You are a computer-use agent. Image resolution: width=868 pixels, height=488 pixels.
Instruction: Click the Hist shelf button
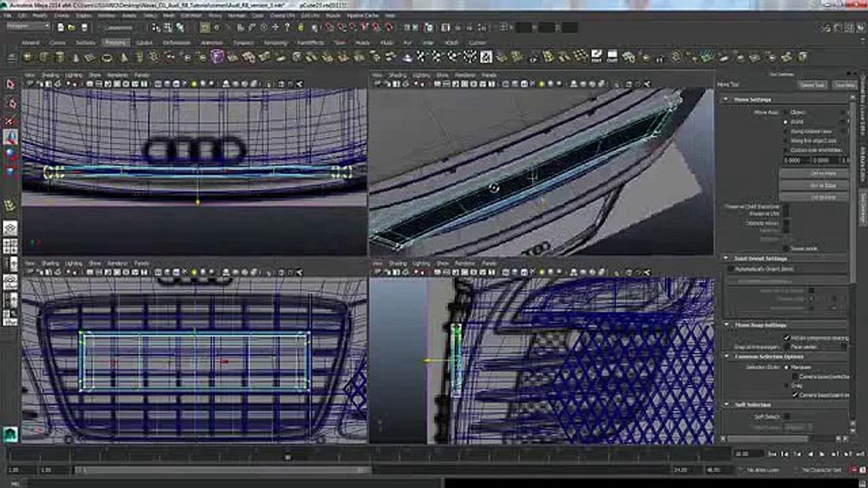point(597,56)
